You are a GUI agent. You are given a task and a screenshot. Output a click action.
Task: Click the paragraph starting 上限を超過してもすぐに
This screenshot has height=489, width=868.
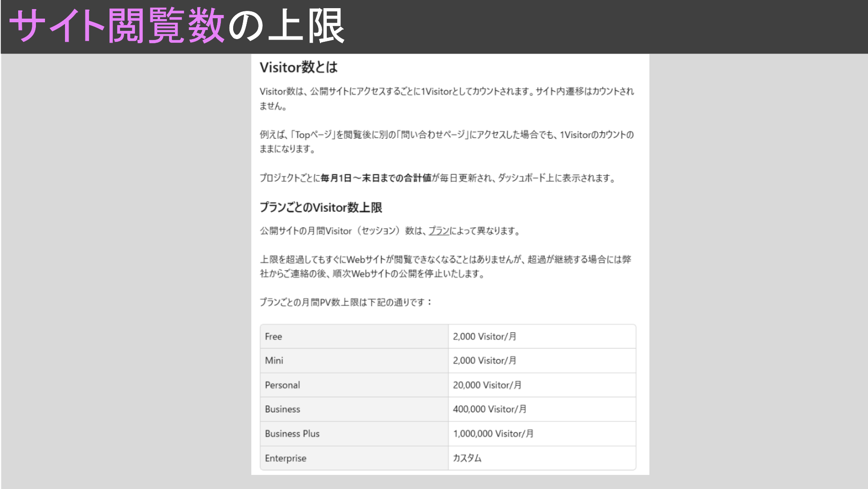(445, 267)
